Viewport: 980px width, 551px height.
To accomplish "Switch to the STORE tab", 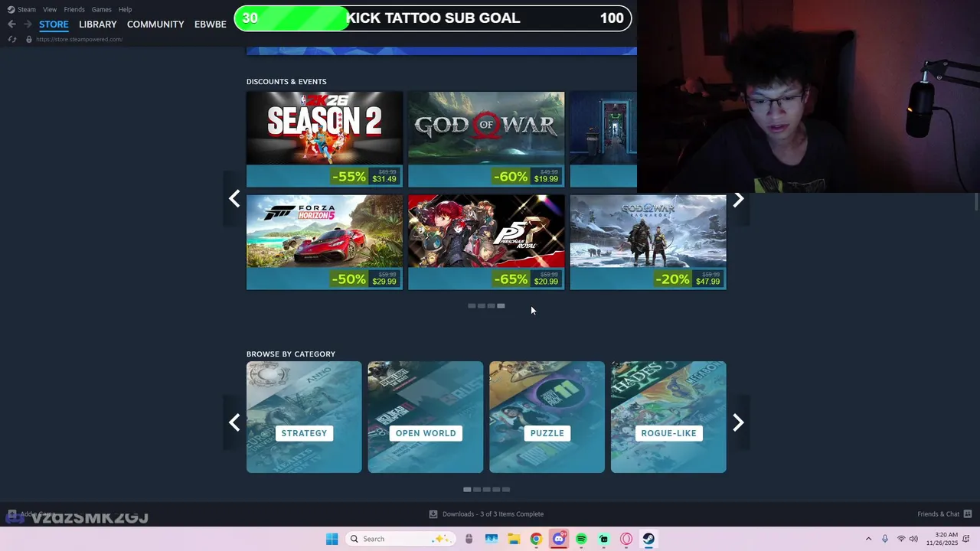I will click(x=54, y=24).
